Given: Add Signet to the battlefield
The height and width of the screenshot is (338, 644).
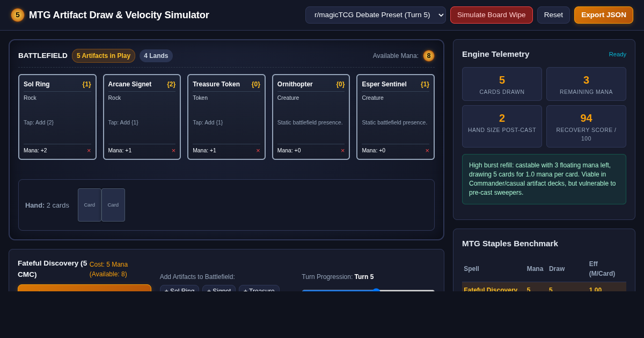Looking at the screenshot, I should pos(219,289).
